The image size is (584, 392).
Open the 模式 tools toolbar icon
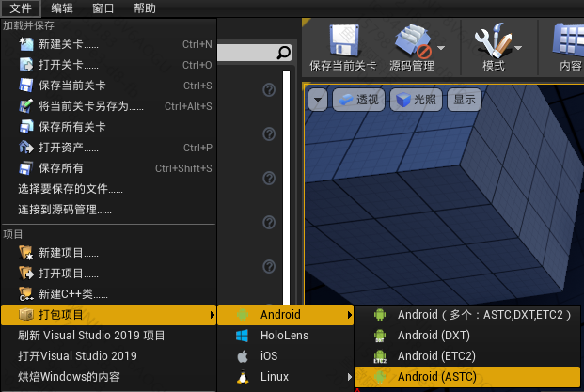point(493,40)
